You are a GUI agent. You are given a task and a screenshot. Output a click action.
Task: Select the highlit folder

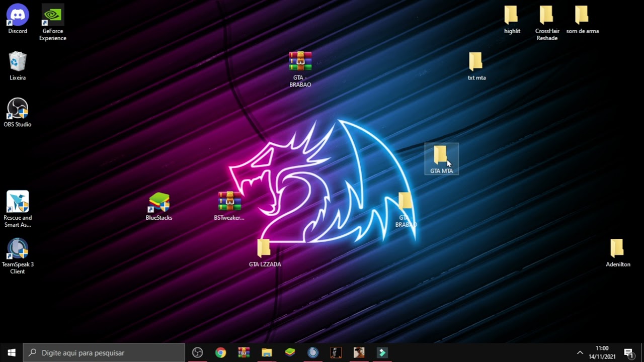pos(512,19)
